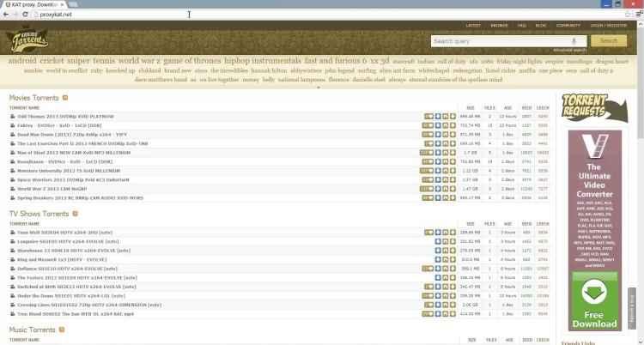Viewport: 644px width, 345px height.
Task: Click last yellow icon in Crossing Lines row
Action: pyautogui.click(x=453, y=305)
